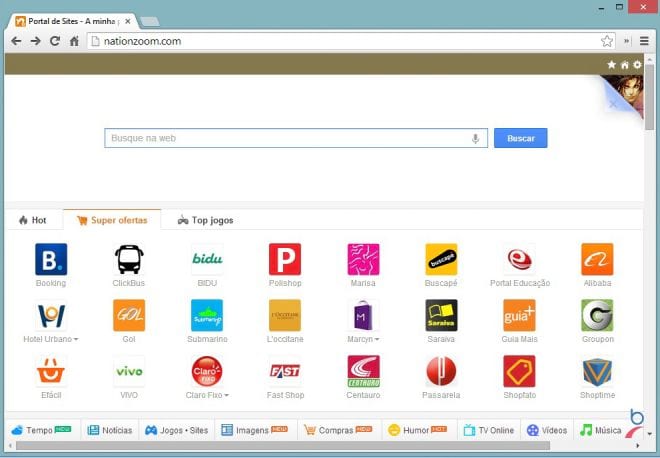
Task: Open the Jogos • Sites category
Action: (177, 430)
